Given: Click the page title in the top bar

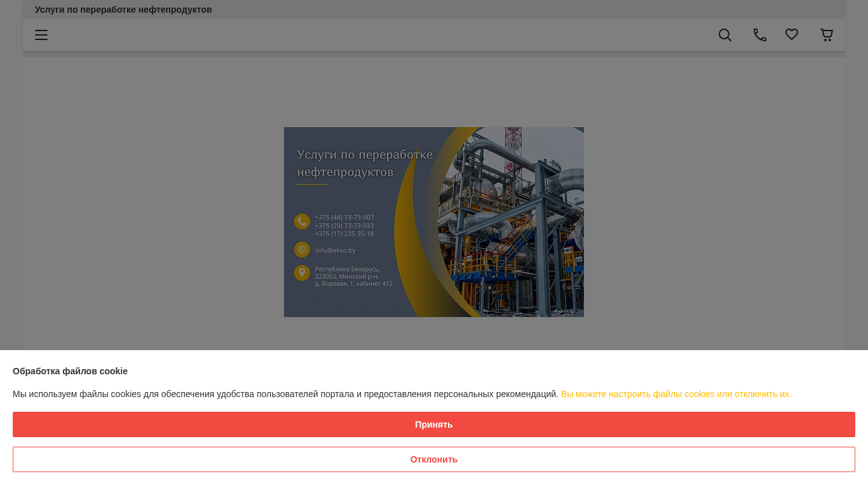Looking at the screenshot, I should point(123,10).
